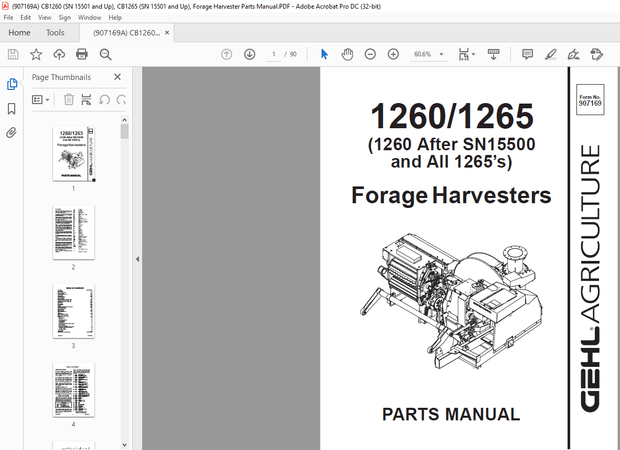Upload file to cloud storage icon
This screenshot has height=450, width=620.
(x=59, y=54)
